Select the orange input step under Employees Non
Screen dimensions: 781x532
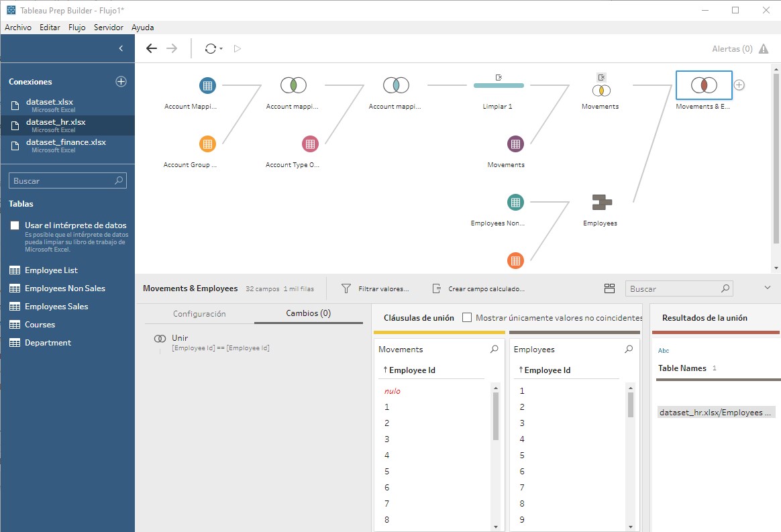[x=515, y=260]
